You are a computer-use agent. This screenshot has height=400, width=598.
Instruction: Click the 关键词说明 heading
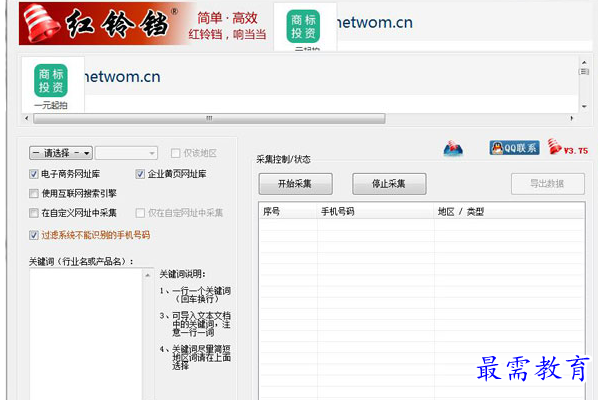pos(182,274)
